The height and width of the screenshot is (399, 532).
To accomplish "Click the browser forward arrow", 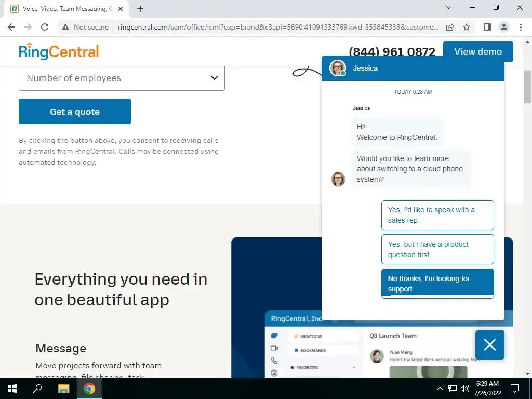I will pyautogui.click(x=28, y=27).
